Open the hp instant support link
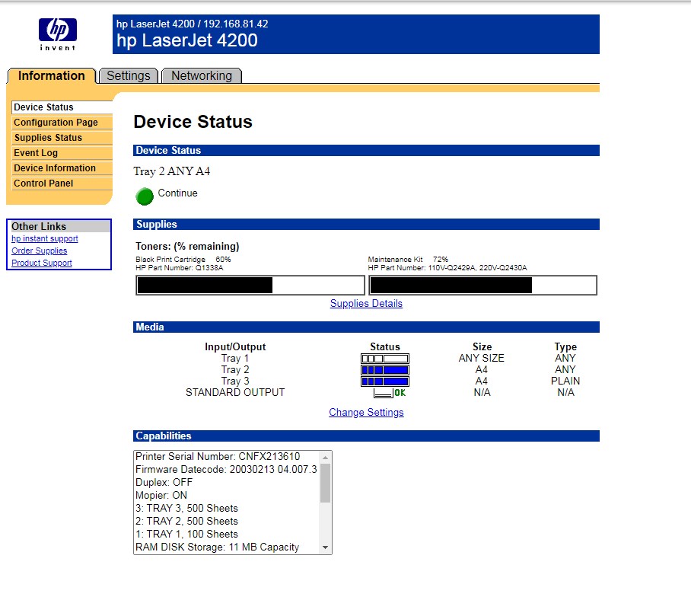 point(44,238)
